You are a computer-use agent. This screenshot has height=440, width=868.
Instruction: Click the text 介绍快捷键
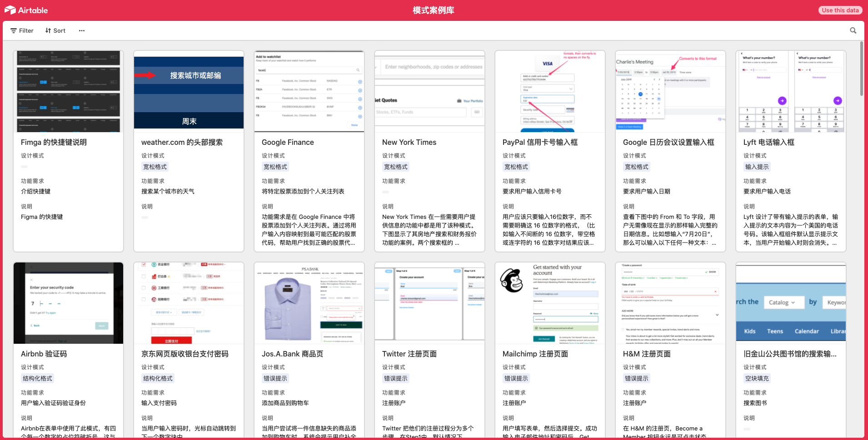click(36, 191)
